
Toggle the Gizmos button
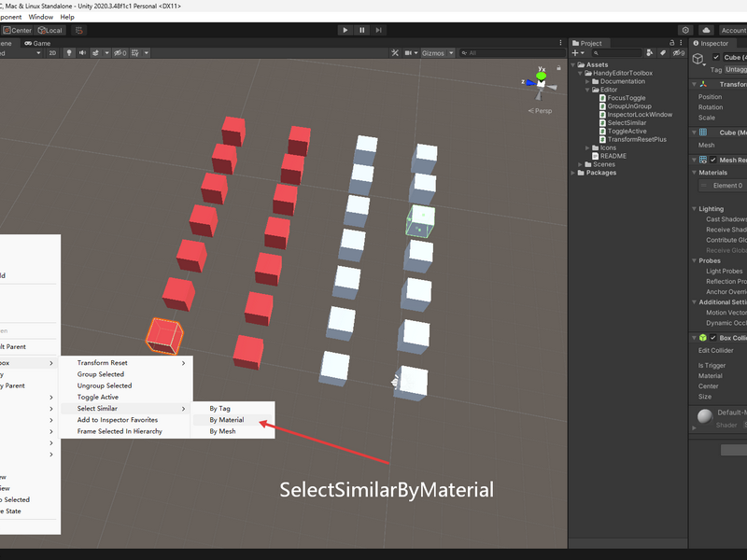pyautogui.click(x=433, y=53)
